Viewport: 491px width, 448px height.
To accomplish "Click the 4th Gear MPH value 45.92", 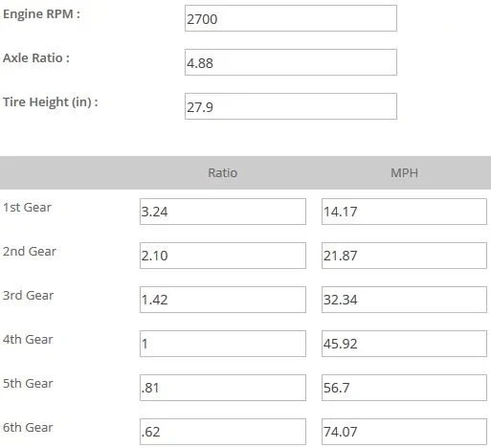I will tap(404, 344).
